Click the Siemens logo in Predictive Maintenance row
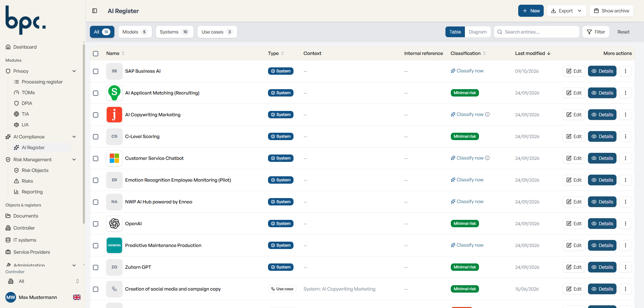 (114, 245)
